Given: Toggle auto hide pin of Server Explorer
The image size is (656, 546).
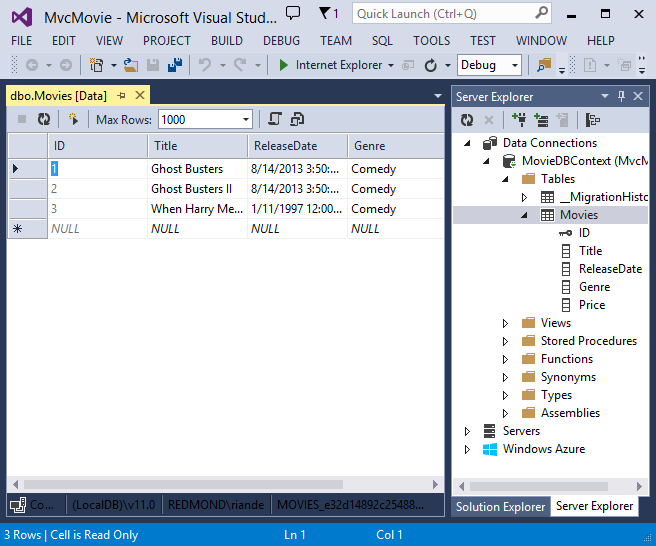Looking at the screenshot, I should (621, 96).
